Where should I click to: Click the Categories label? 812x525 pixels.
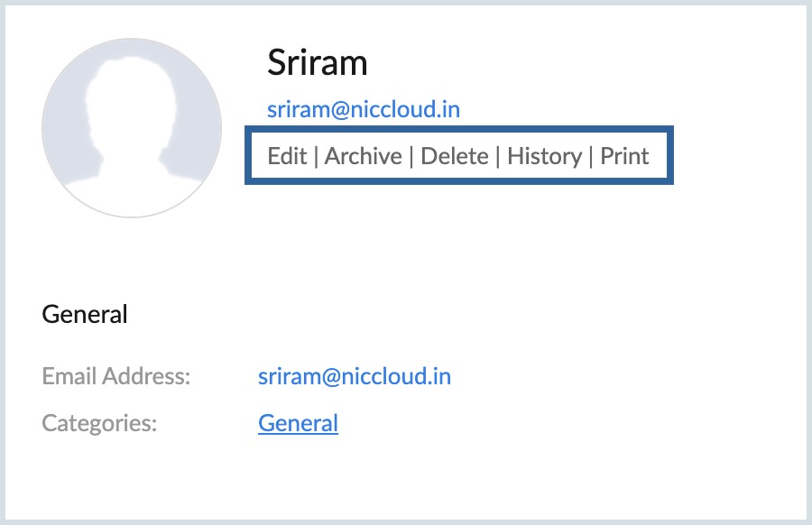(99, 423)
